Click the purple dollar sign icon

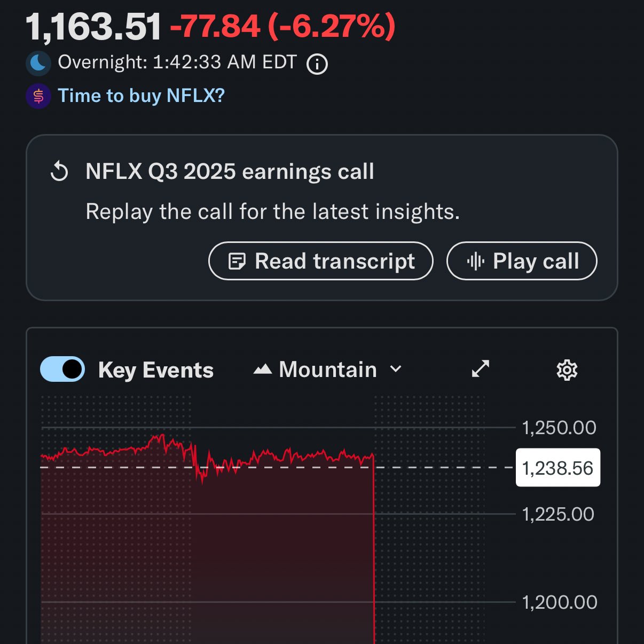click(x=38, y=97)
